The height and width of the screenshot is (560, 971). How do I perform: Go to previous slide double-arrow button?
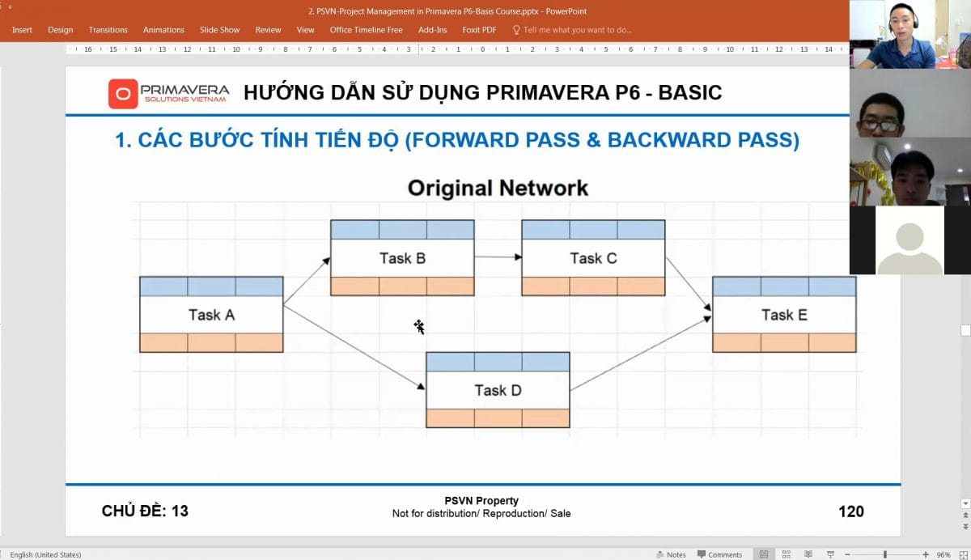pos(965,515)
